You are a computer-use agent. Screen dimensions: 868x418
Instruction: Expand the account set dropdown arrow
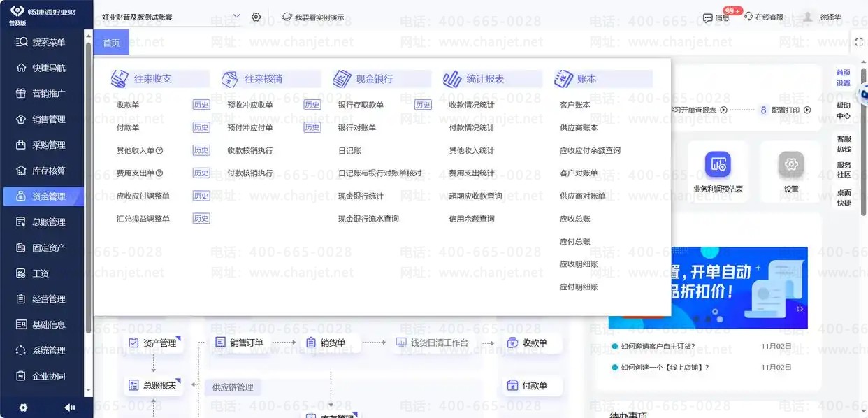(236, 16)
